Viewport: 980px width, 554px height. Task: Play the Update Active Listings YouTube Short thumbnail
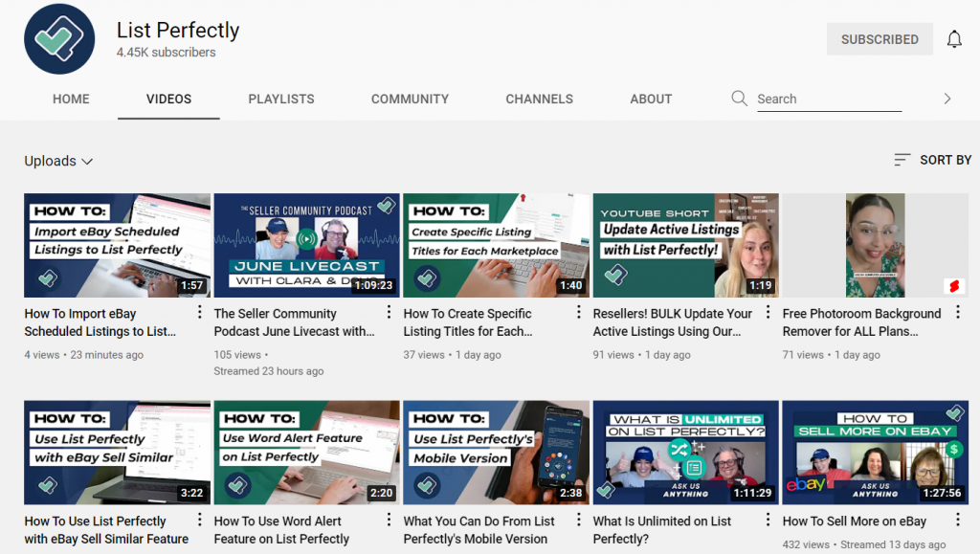coord(685,245)
